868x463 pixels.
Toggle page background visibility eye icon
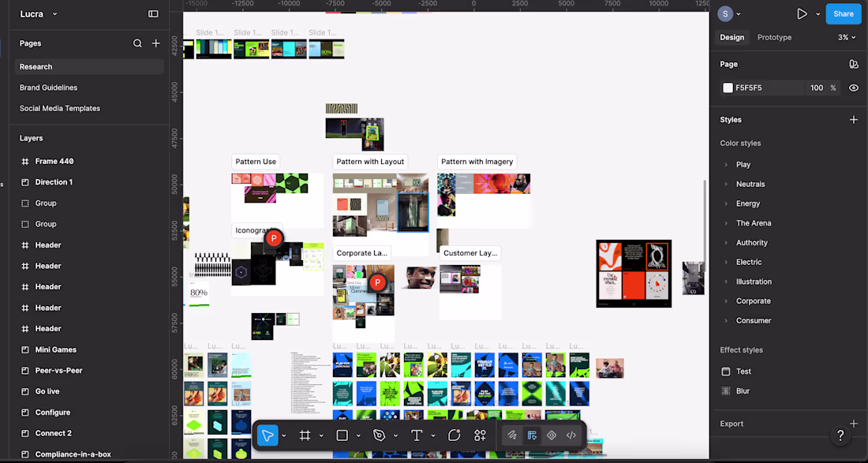[854, 88]
